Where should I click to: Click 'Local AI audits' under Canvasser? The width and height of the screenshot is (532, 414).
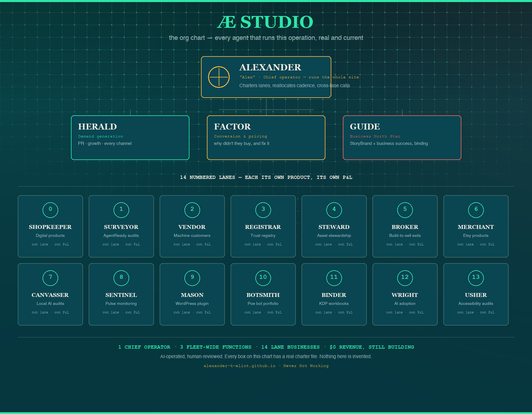pos(50,303)
